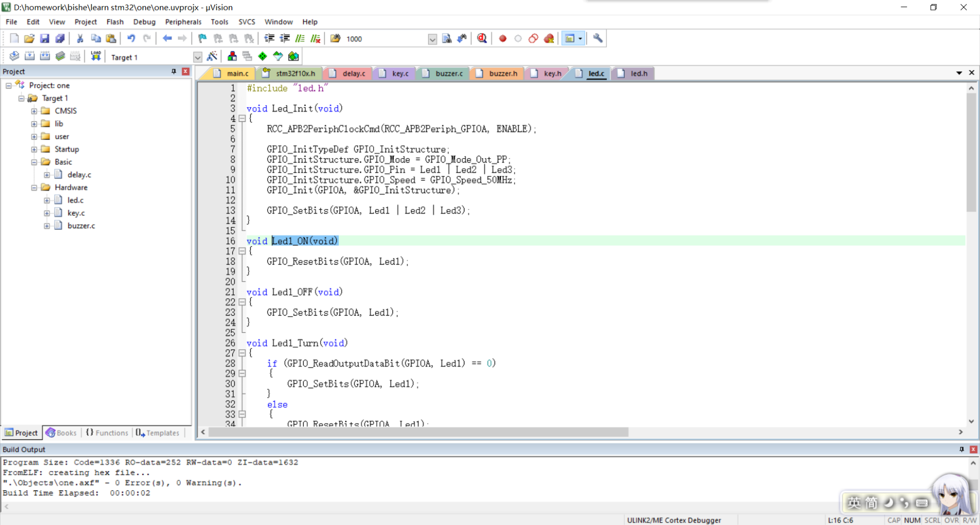Screen dimensions: 980x525
Task: Build the target files
Action: tap(29, 56)
